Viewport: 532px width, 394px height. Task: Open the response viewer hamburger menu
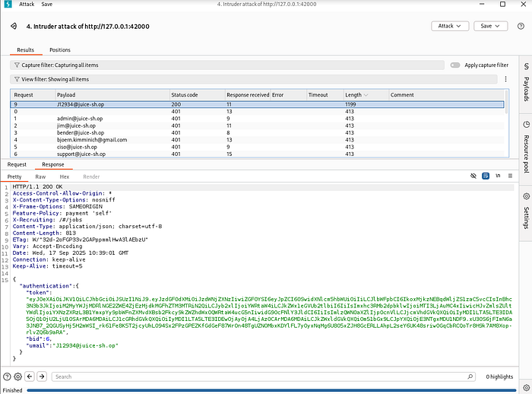510,176
